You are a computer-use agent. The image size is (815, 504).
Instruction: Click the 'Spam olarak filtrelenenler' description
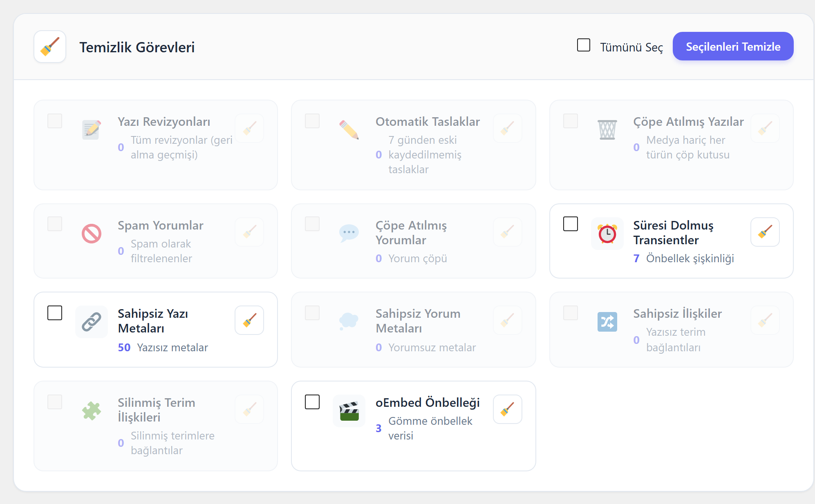coord(161,251)
